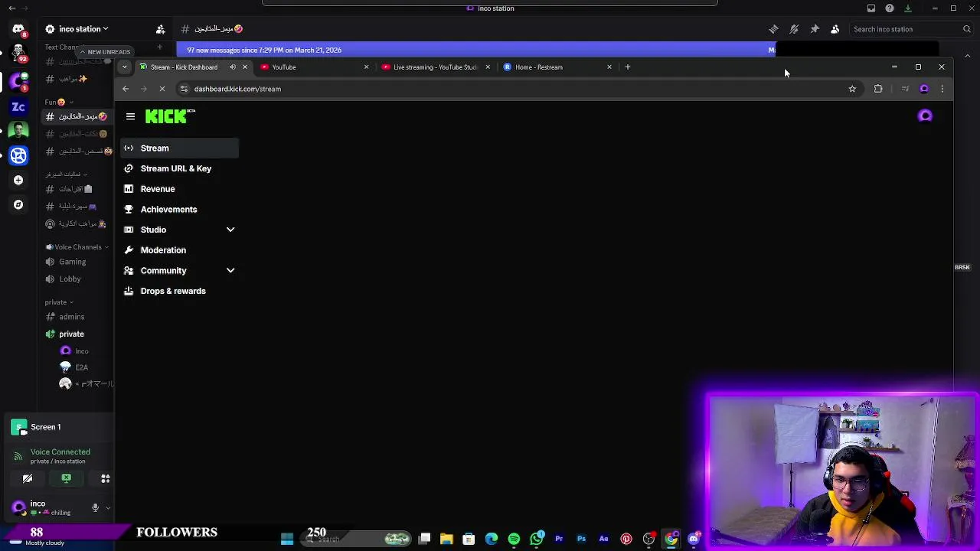Open the Zc server in Discord
The image size is (980, 551).
pyautogui.click(x=18, y=106)
